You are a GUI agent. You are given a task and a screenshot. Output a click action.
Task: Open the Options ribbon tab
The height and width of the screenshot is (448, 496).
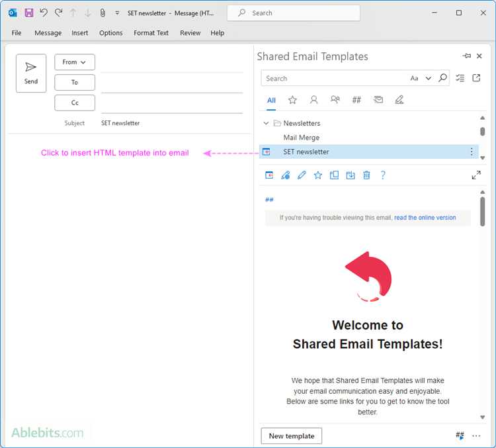[110, 33]
